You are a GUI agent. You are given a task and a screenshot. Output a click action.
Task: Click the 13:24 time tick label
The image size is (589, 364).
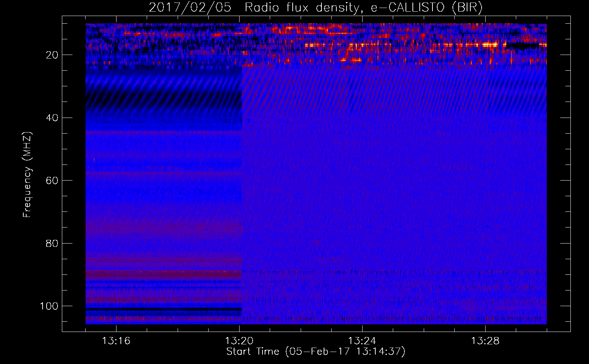[x=362, y=341]
